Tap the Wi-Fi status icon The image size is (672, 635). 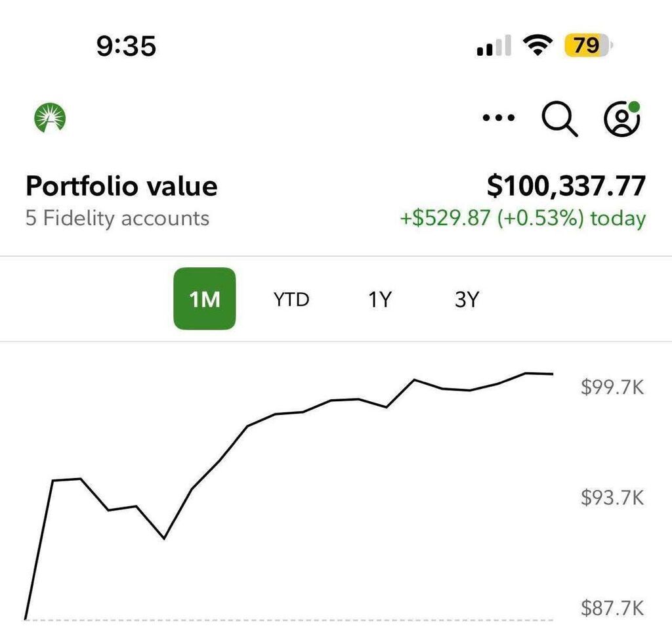537,45
